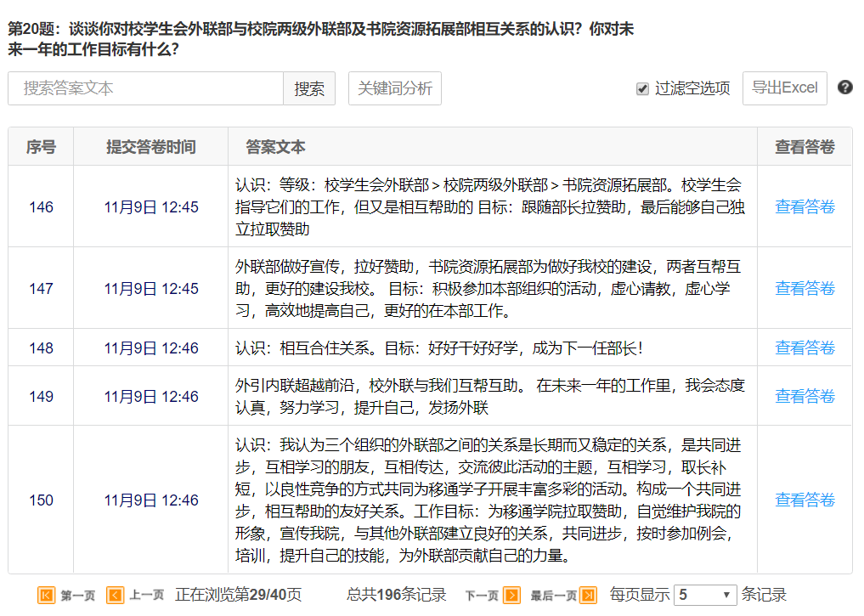Go to first page arrow icon
The width and height of the screenshot is (864, 616).
coord(47,595)
